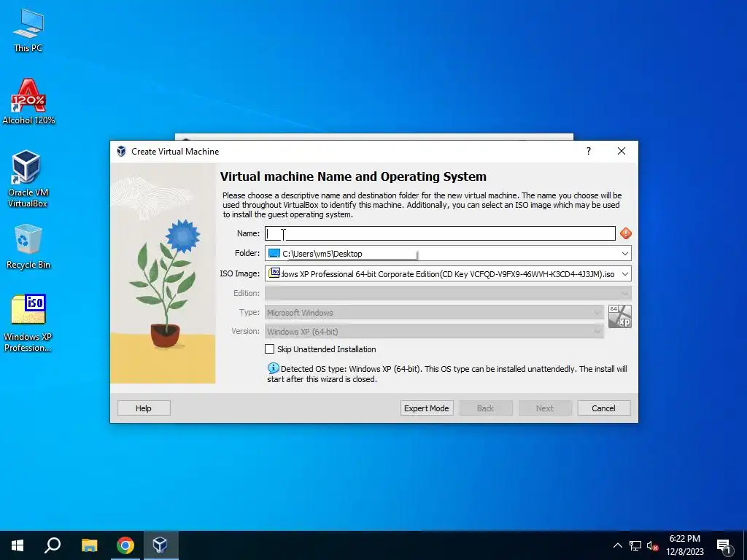Open the Windows Start menu
This screenshot has height=560, width=747.
coord(18,545)
